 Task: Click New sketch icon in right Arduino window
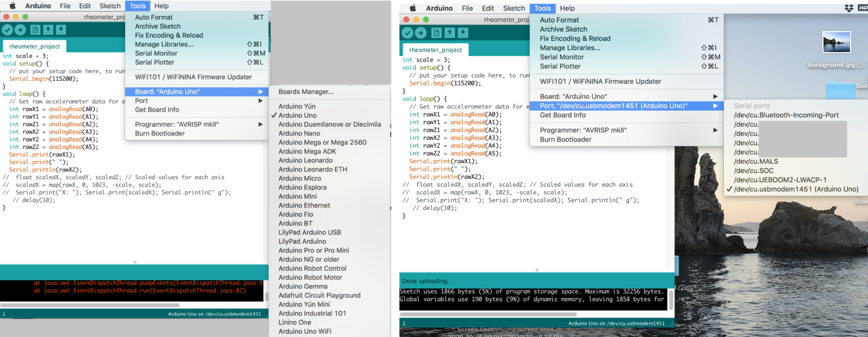point(436,33)
